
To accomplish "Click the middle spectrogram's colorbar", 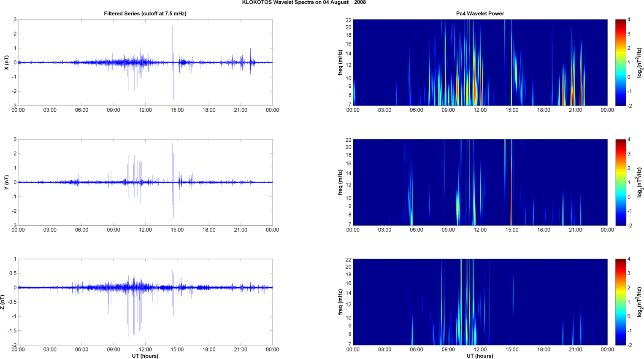I will coord(620,182).
